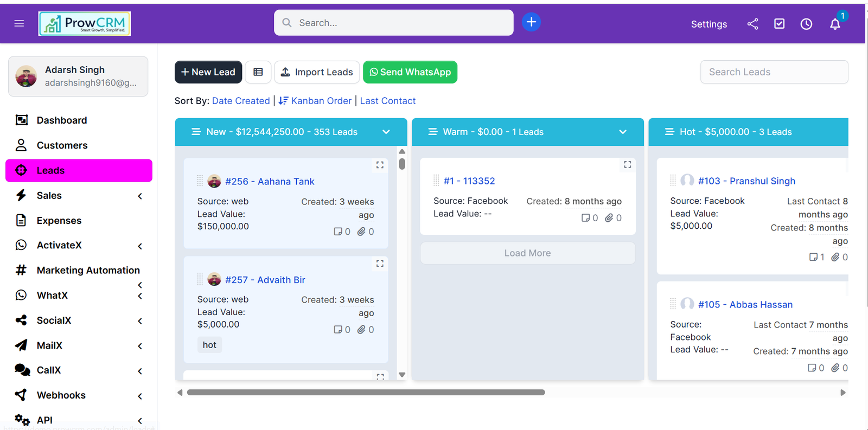Sort leads by Date Created
The height and width of the screenshot is (430, 868).
241,101
